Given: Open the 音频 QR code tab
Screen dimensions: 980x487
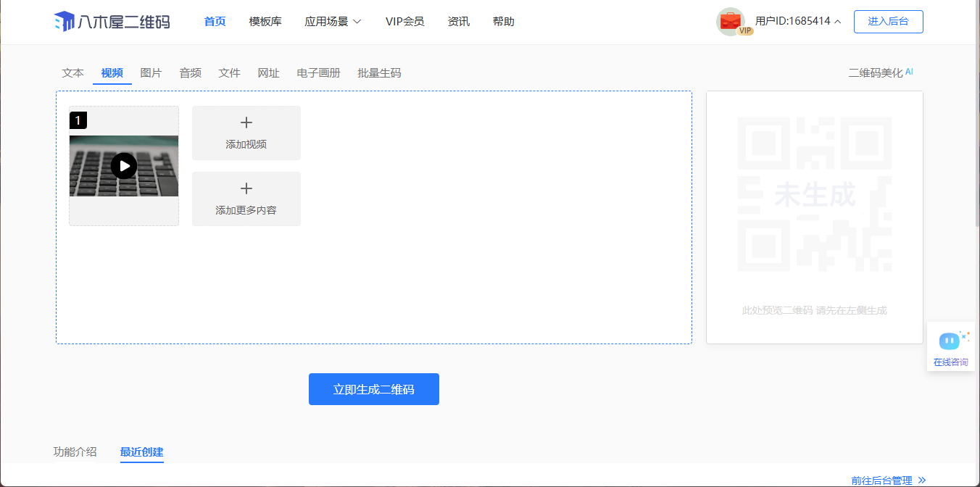Looking at the screenshot, I should 191,73.
